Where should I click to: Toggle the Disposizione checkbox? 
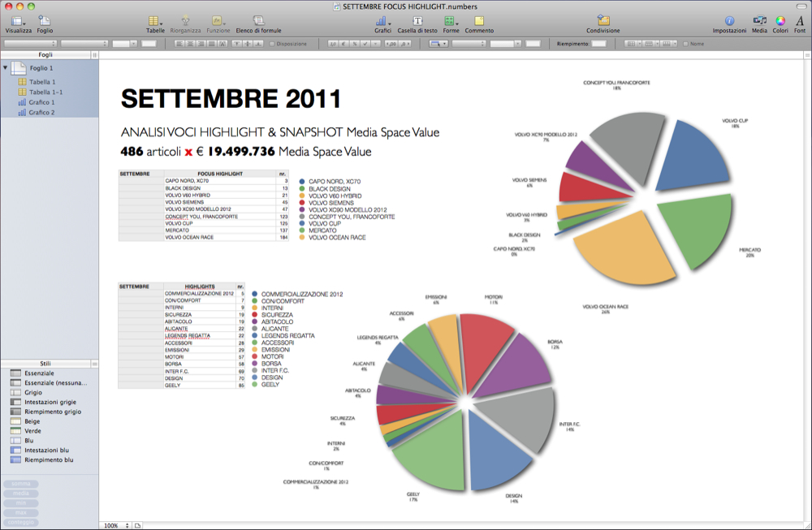click(x=272, y=44)
